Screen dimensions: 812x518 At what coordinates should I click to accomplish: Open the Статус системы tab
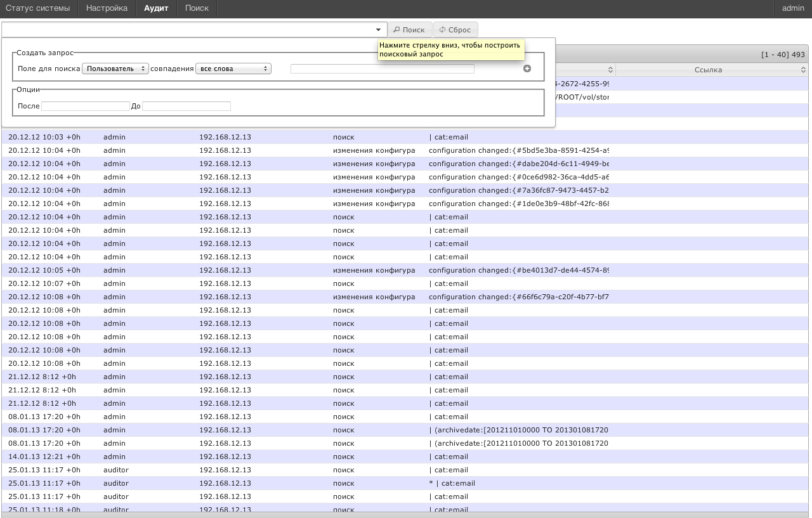pos(38,8)
